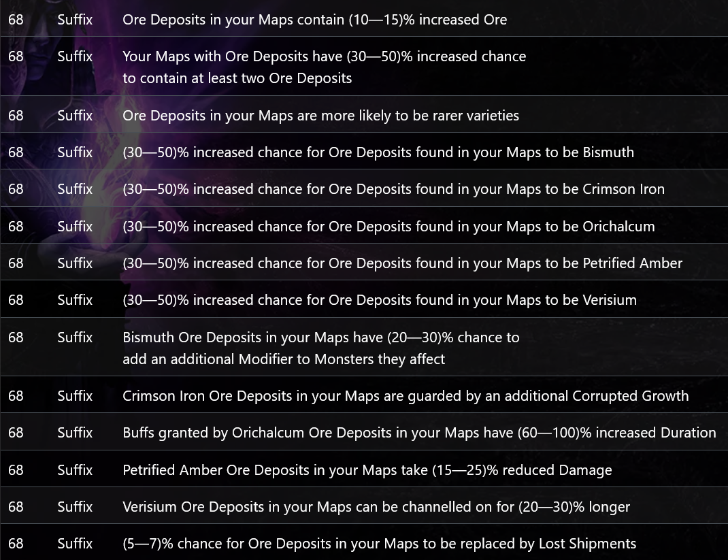Click level 68 in the Bismuth chance row

coord(16,152)
